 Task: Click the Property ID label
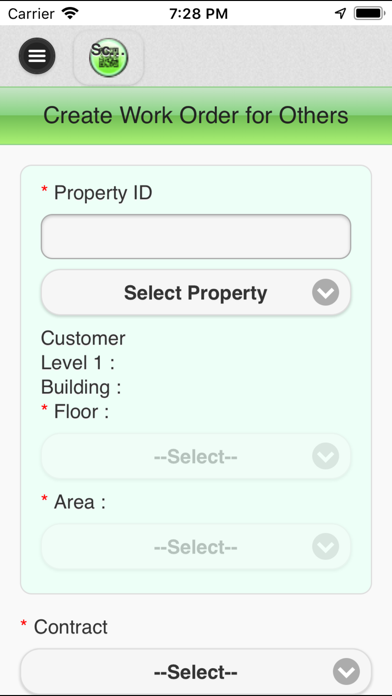(103, 193)
